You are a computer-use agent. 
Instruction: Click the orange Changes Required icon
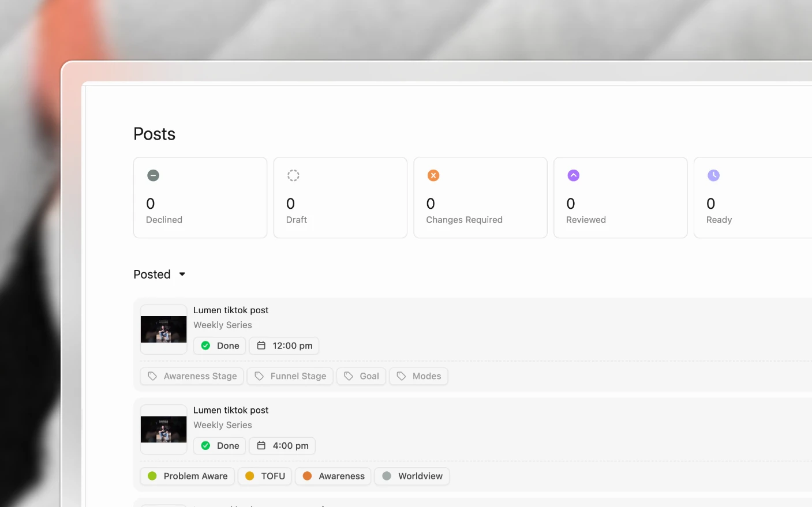tap(433, 175)
